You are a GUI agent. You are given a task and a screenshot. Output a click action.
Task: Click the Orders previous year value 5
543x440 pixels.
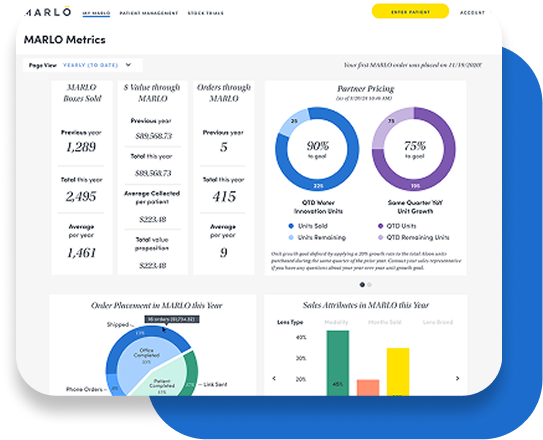click(x=224, y=147)
